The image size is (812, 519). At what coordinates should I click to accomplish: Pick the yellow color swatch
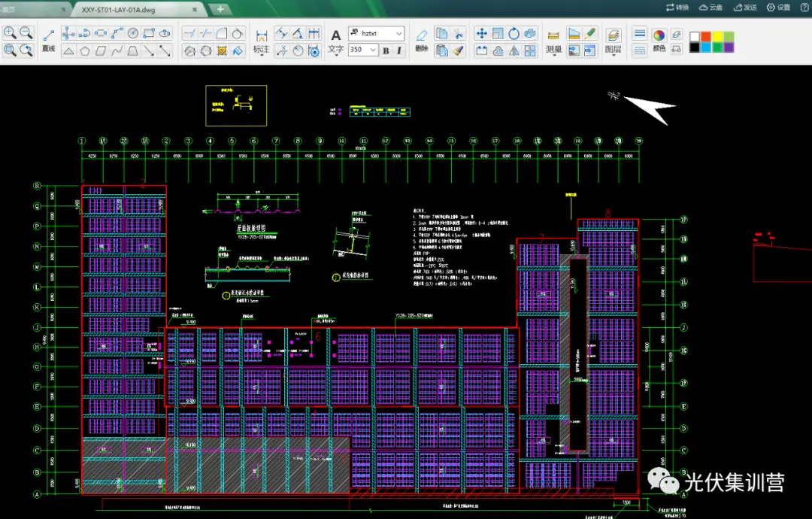tap(718, 36)
